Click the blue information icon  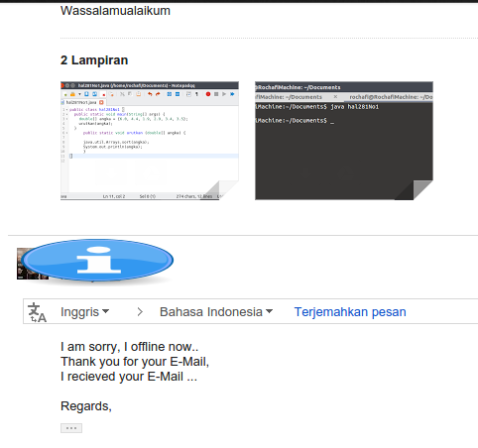(98, 261)
